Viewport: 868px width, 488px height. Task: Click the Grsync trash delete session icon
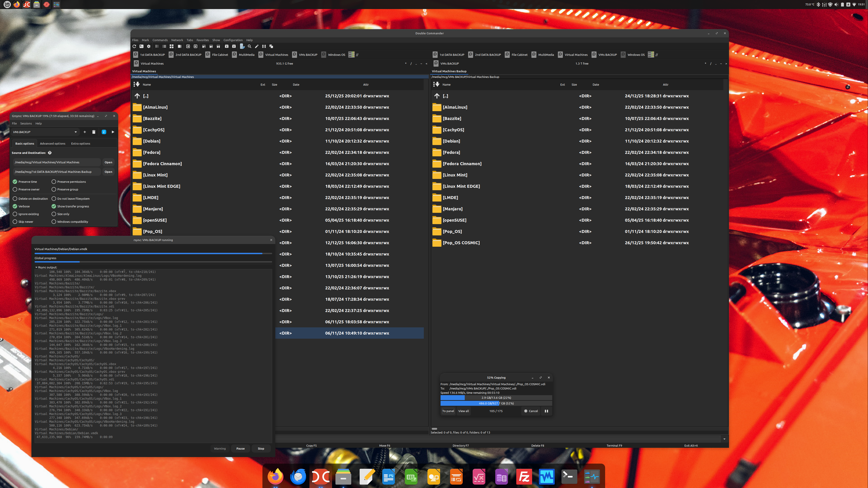[x=94, y=132]
